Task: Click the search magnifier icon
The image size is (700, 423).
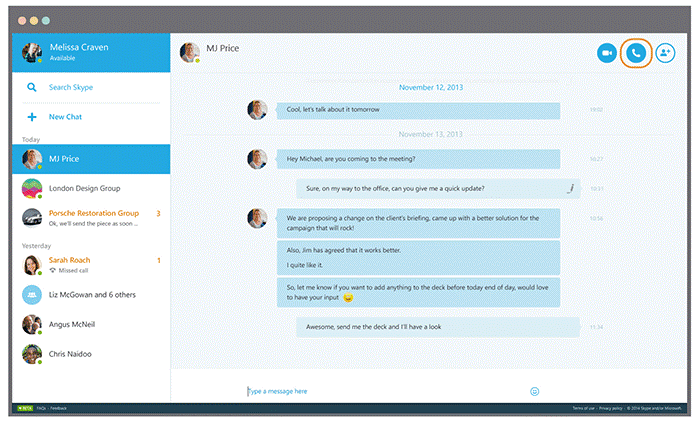Action: pyautogui.click(x=32, y=87)
